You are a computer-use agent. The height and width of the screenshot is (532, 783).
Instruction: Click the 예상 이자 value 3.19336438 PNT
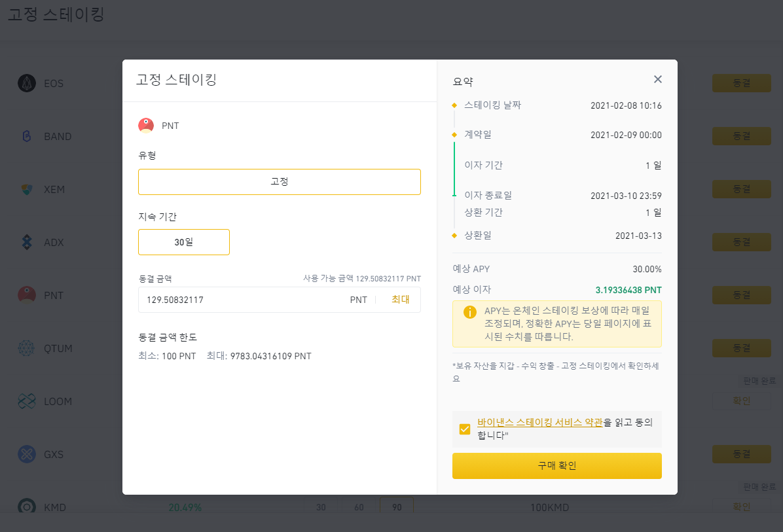[628, 290]
